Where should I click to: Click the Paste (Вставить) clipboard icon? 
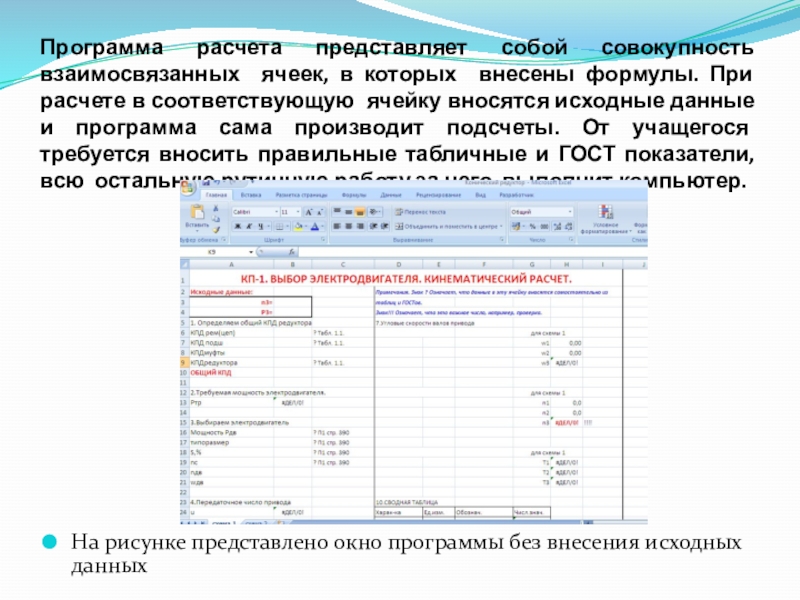197,212
